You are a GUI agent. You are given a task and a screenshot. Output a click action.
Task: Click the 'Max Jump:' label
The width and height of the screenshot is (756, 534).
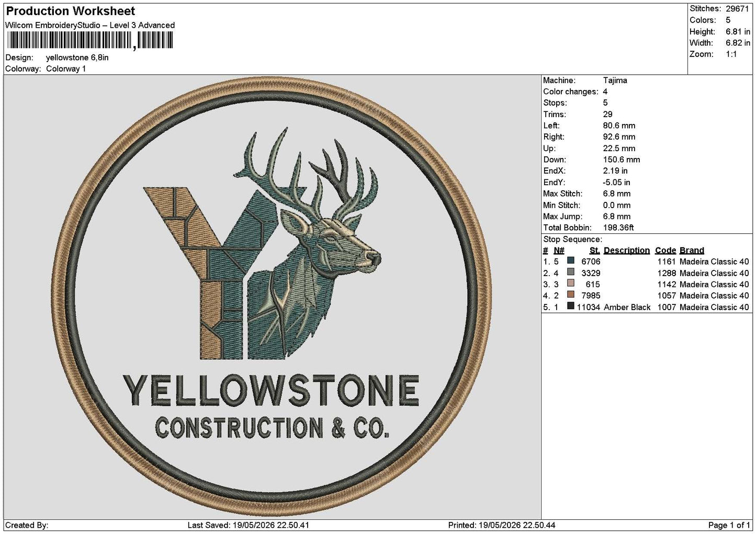tap(561, 217)
